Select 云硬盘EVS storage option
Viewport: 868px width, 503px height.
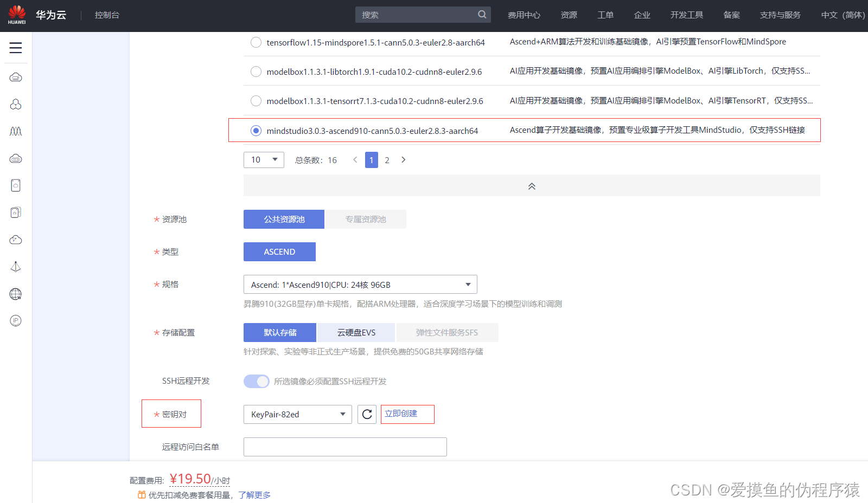coord(356,333)
